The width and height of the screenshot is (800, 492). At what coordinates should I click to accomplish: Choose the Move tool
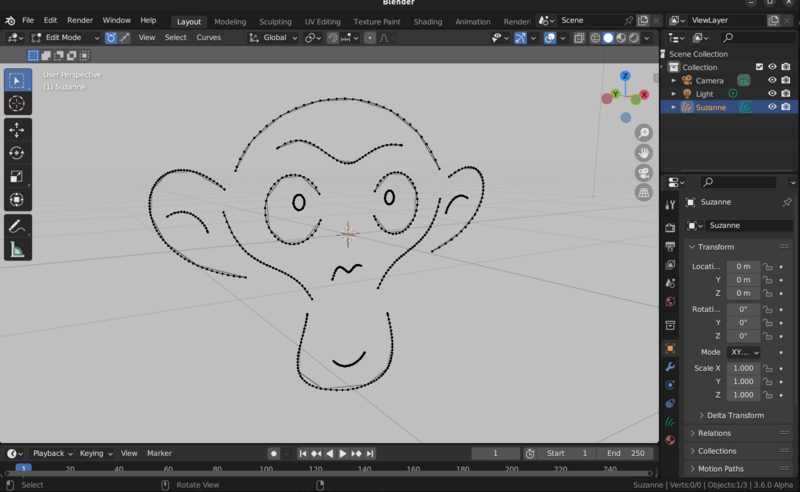click(17, 130)
